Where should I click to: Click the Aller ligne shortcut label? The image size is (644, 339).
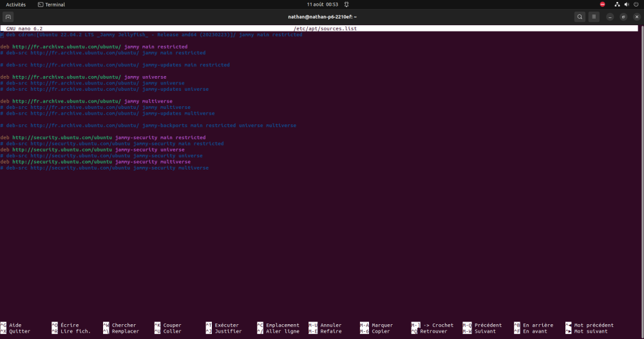coord(282,331)
